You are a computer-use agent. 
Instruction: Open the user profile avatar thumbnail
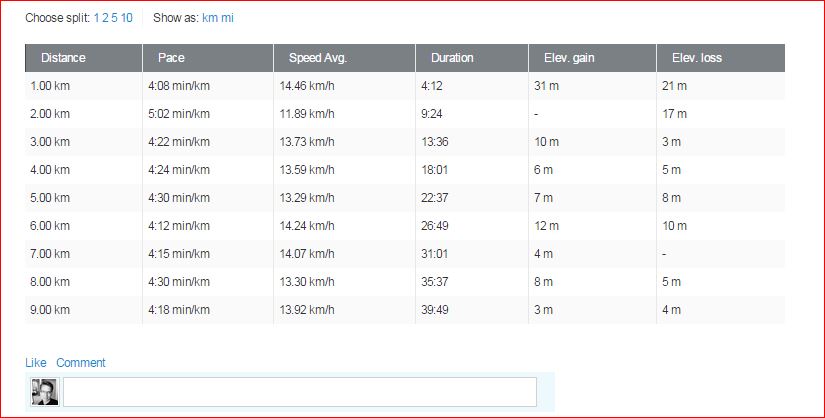click(x=45, y=392)
